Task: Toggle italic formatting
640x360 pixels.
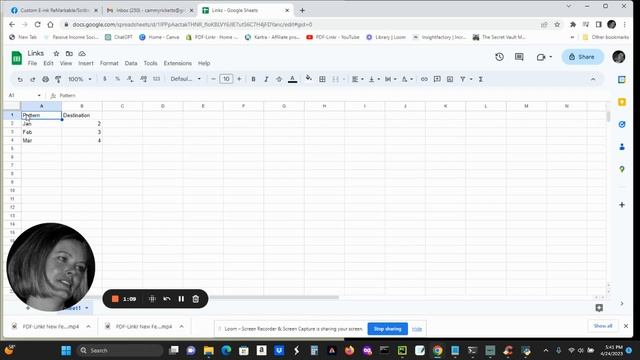Action: point(266,79)
